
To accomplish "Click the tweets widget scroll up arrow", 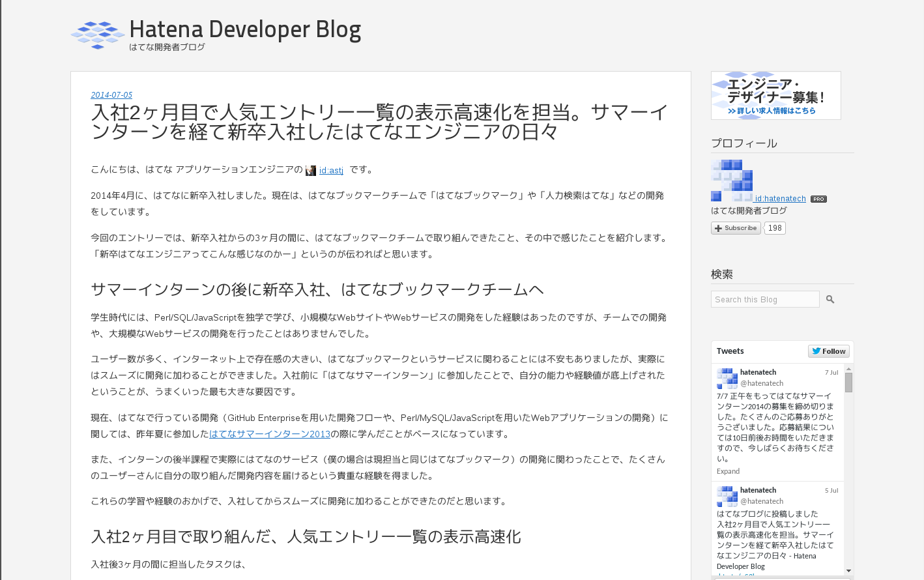I will 848,369.
